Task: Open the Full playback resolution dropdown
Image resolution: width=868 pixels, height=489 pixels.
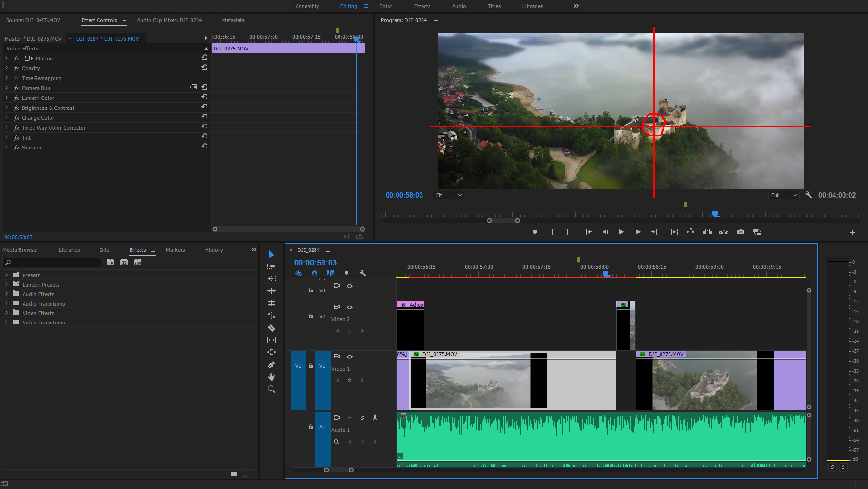Action: (784, 195)
